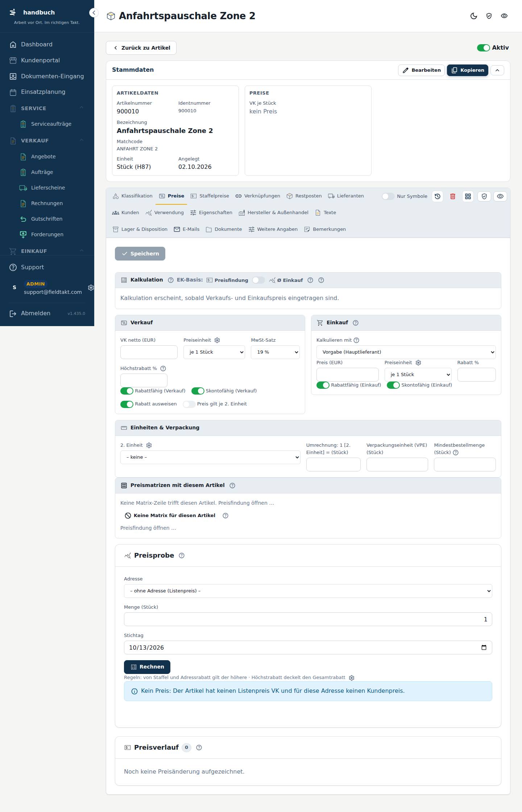Click the Kopieren button

pos(468,70)
